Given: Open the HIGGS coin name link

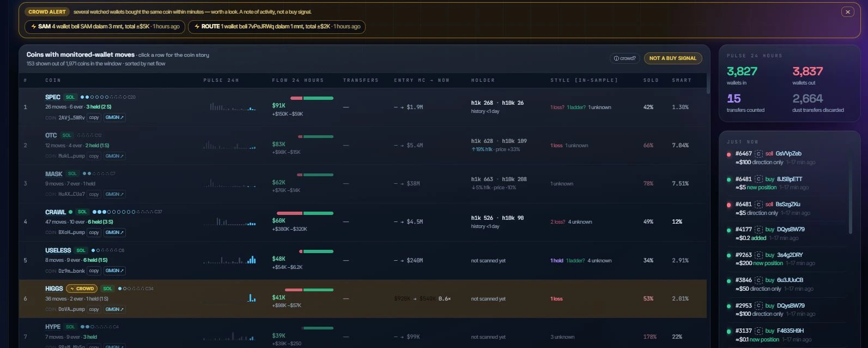Looking at the screenshot, I should pos(54,289).
